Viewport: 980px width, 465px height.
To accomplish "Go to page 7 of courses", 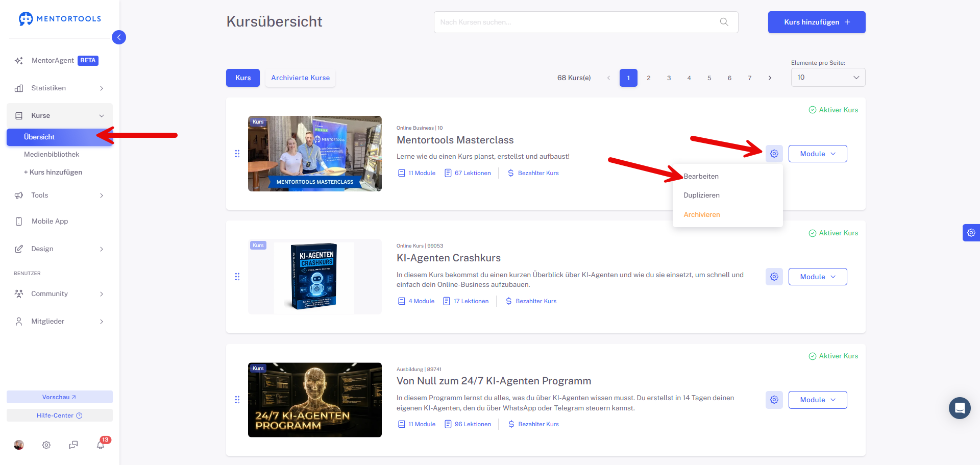I will [750, 78].
